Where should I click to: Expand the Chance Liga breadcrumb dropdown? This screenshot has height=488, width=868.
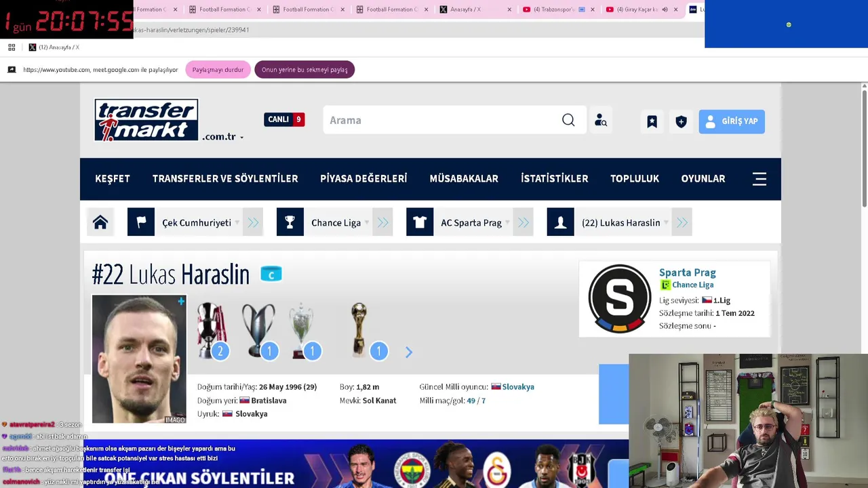(x=366, y=223)
